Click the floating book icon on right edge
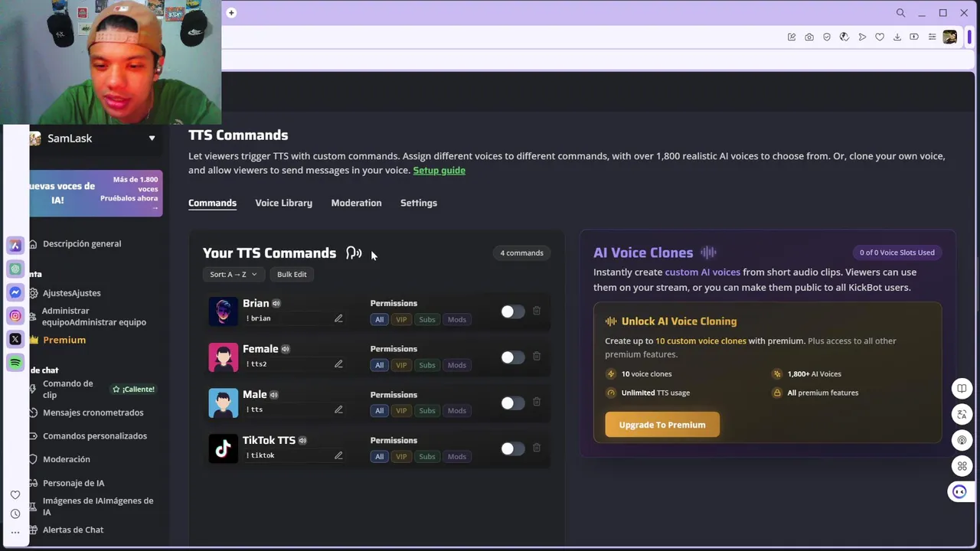 pyautogui.click(x=962, y=388)
